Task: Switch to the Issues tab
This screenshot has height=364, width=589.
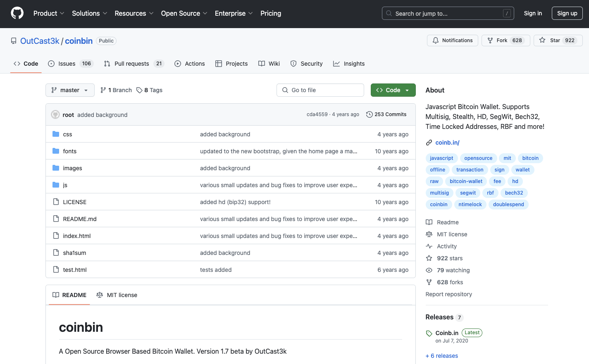Action: [x=71, y=64]
